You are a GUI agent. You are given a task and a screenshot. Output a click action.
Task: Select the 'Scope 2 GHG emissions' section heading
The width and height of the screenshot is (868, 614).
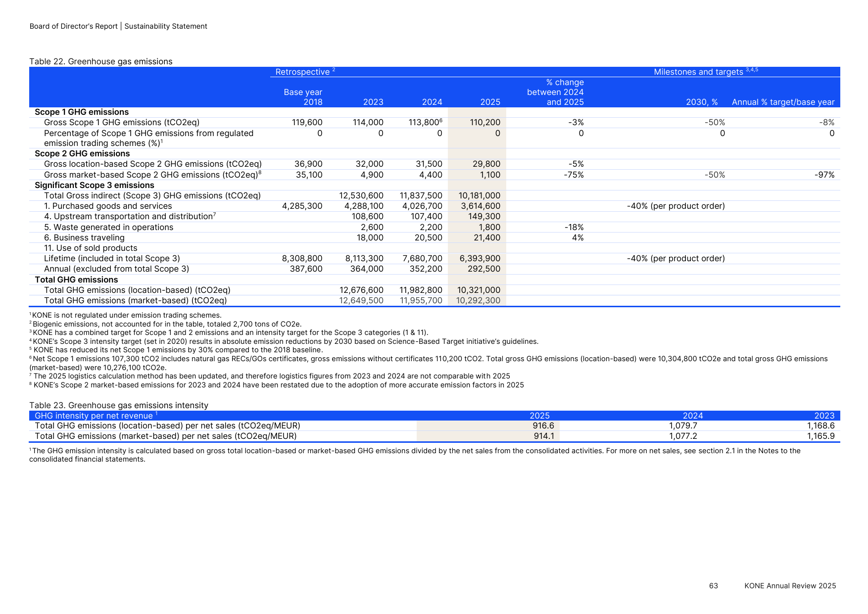(82, 154)
